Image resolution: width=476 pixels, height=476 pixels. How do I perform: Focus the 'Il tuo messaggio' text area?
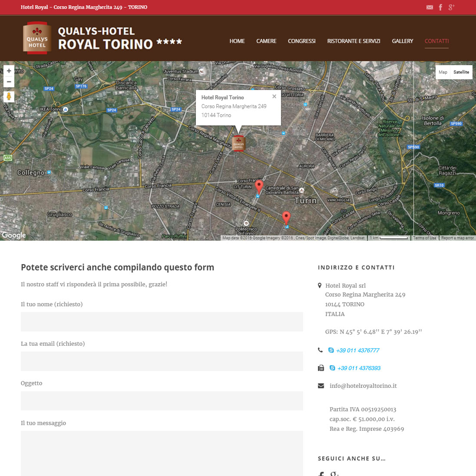click(x=162, y=453)
